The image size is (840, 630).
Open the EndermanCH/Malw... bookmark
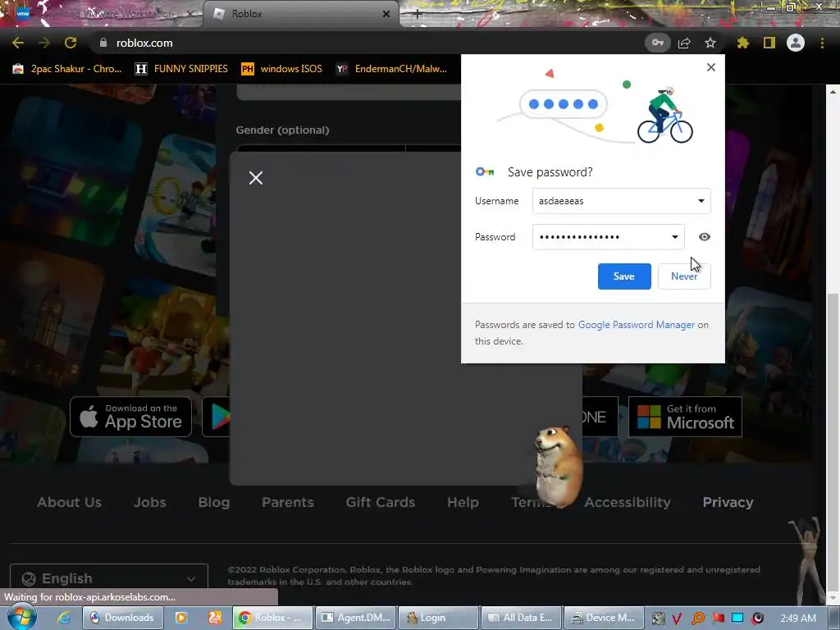(391, 69)
